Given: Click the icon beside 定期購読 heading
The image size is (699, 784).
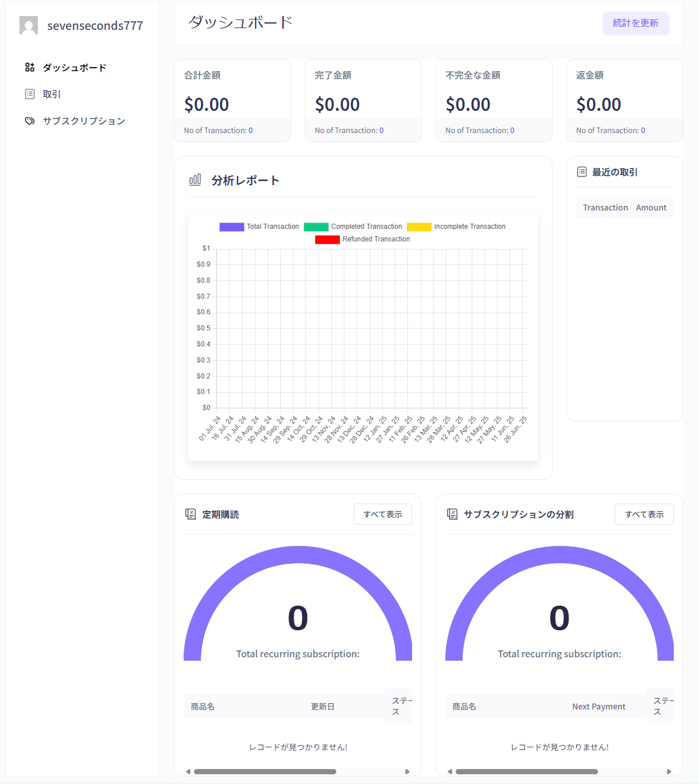Looking at the screenshot, I should pos(191,514).
